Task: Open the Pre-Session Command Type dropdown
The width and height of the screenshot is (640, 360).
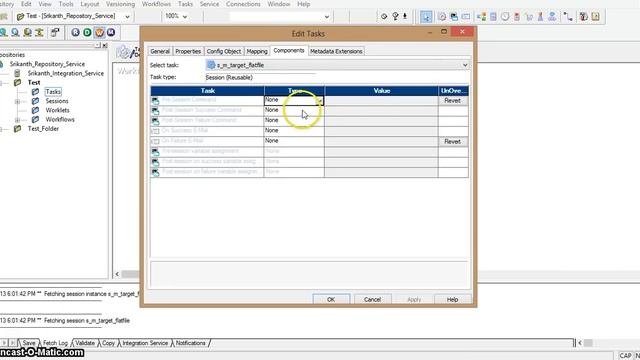Action: pyautogui.click(x=320, y=100)
